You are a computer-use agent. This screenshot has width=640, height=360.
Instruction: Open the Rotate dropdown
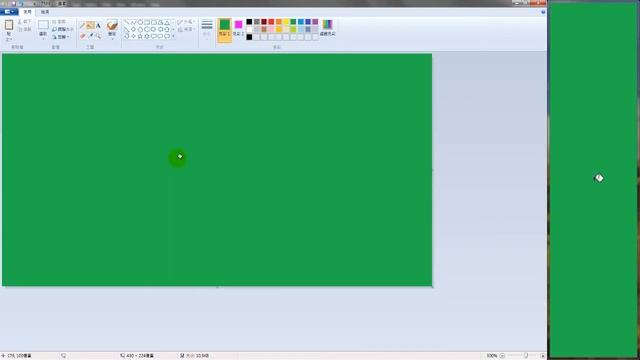tap(61, 37)
